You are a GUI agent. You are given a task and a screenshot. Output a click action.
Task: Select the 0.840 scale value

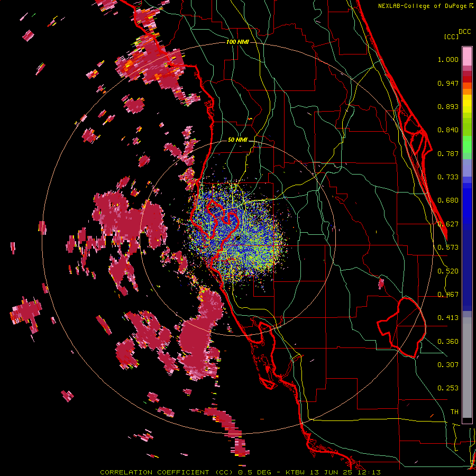tap(448, 130)
